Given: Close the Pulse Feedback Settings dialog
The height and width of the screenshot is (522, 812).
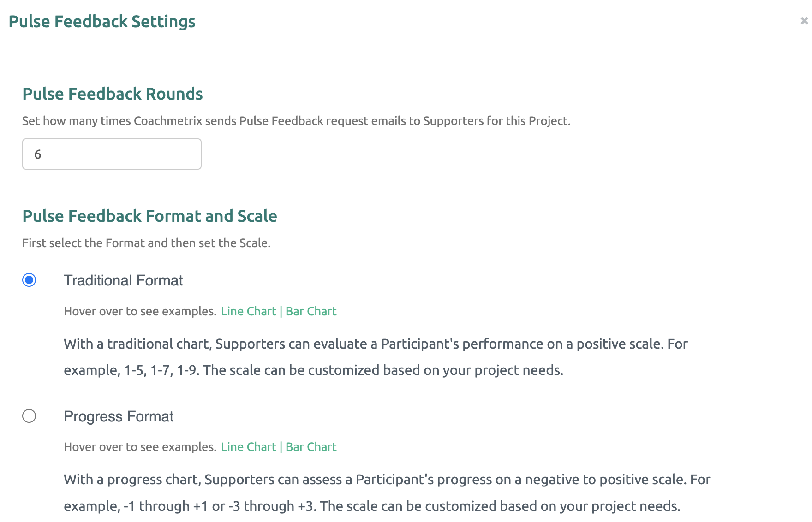Looking at the screenshot, I should point(804,21).
